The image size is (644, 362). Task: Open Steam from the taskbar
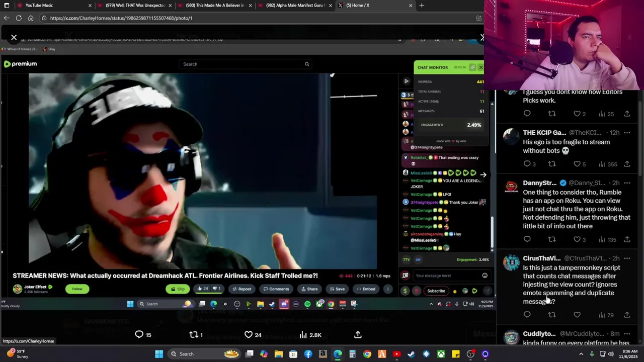(x=411, y=354)
